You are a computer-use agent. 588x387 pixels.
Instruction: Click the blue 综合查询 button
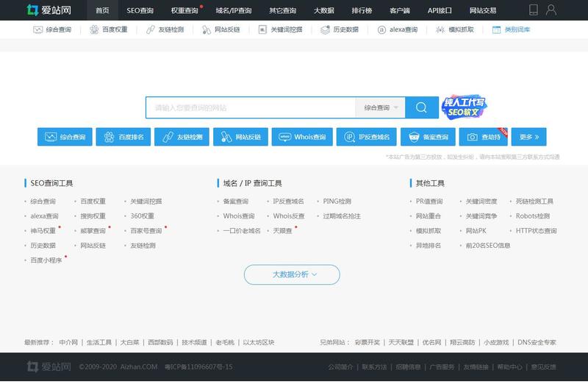(65, 137)
